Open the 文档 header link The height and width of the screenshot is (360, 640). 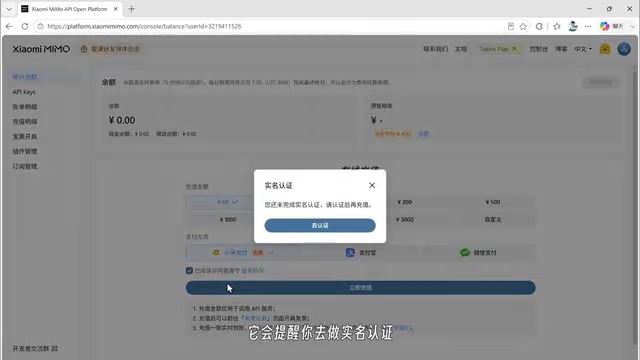(461, 49)
